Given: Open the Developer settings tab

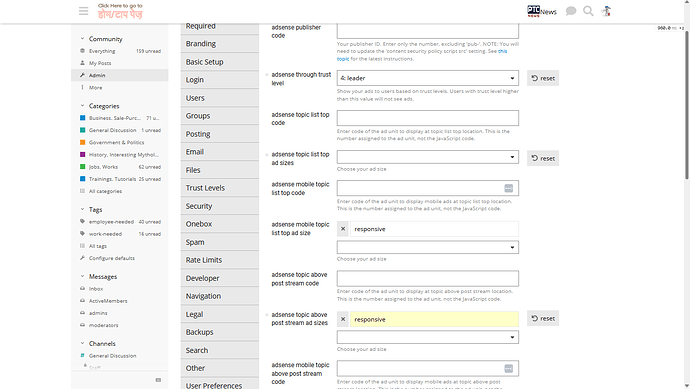Looking at the screenshot, I should pos(220,278).
